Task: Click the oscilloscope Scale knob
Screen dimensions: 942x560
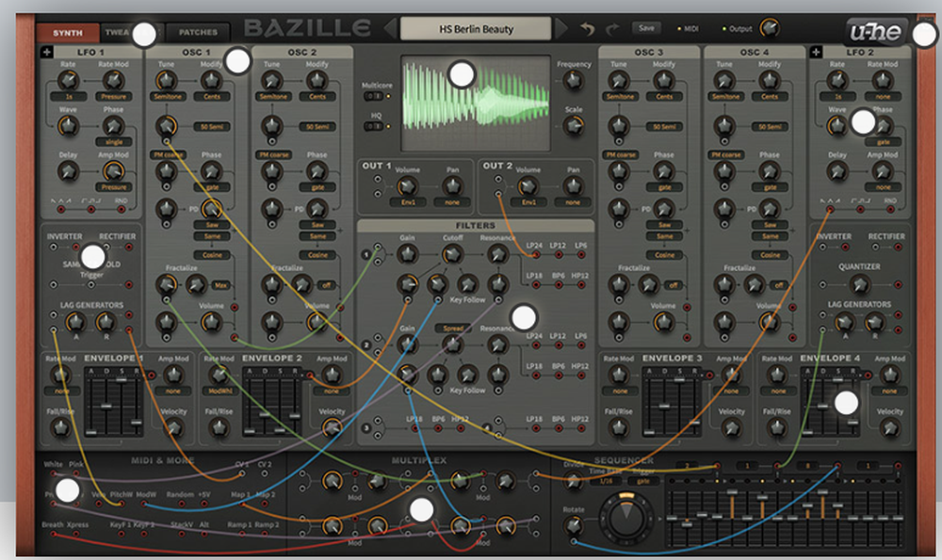Action: pos(574,125)
